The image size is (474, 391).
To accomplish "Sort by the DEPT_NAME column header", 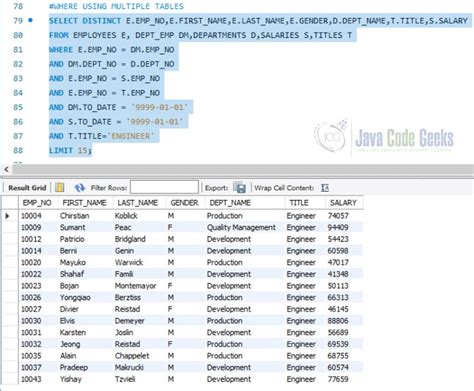I will coord(230,203).
